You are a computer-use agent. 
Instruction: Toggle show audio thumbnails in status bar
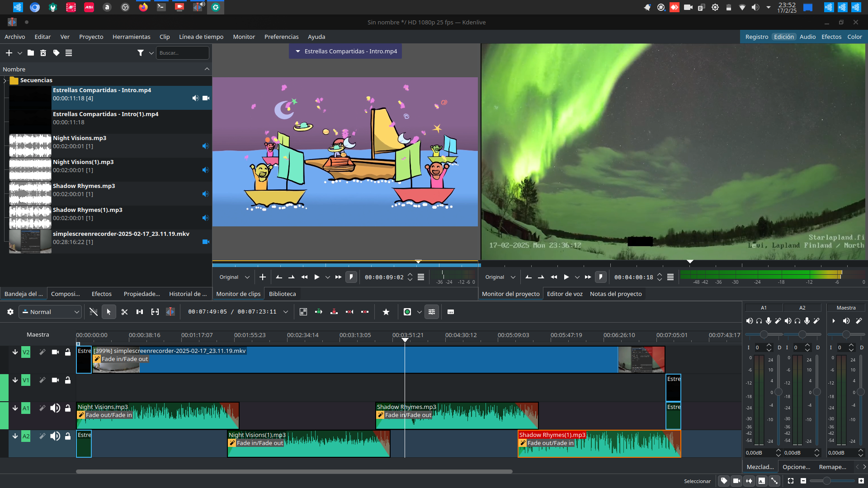point(749,481)
